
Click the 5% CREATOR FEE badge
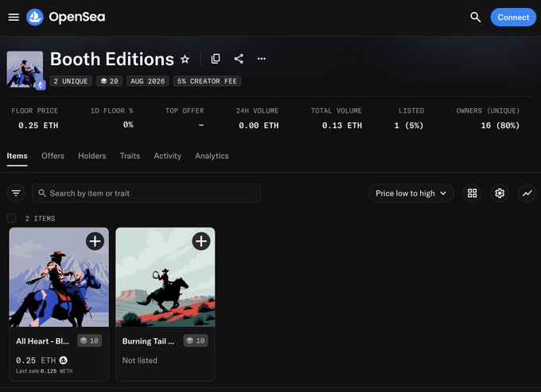tap(207, 81)
